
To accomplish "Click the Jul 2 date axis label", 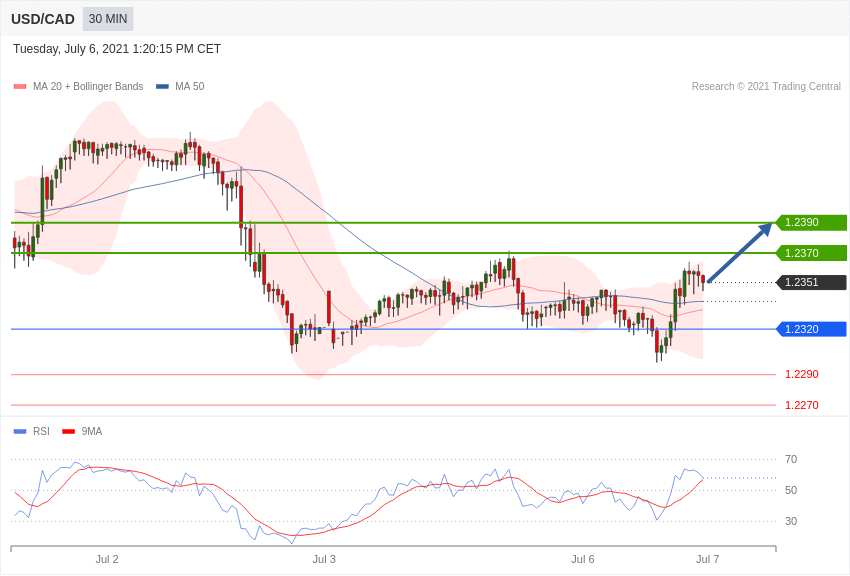I will (x=107, y=559).
